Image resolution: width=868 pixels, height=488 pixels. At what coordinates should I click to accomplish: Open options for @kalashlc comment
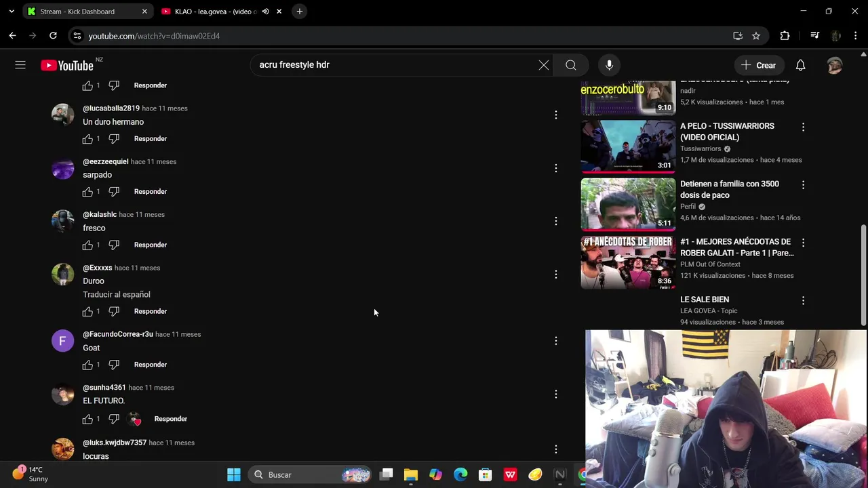pyautogui.click(x=556, y=221)
